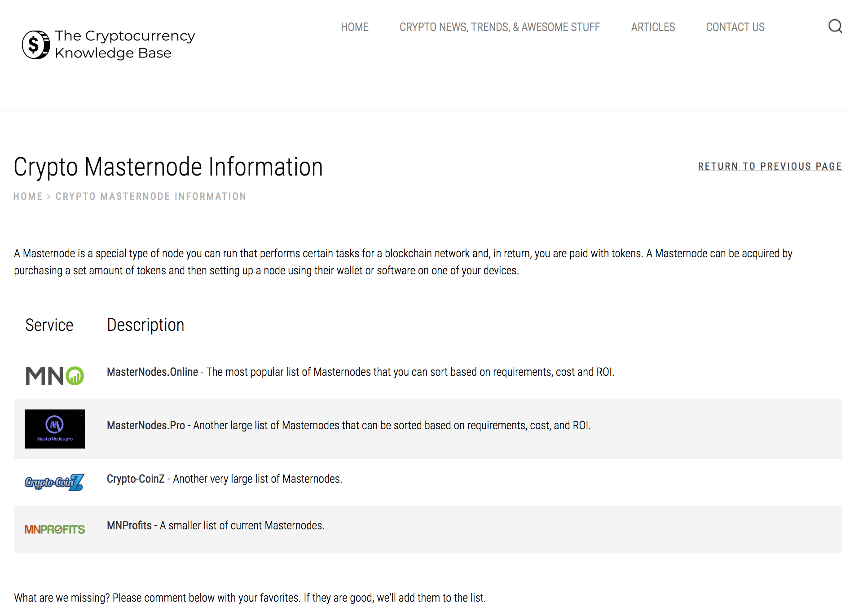Click The Cryptocurrency Knowledge Base site name

125,44
